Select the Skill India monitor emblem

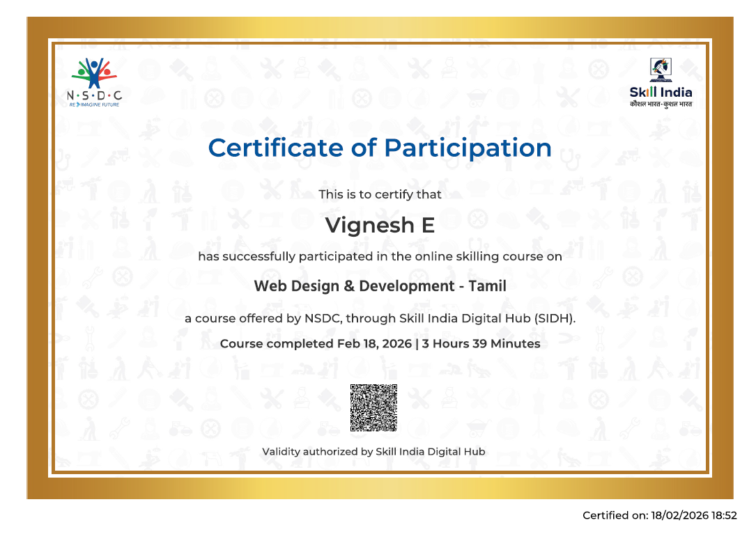(660, 68)
